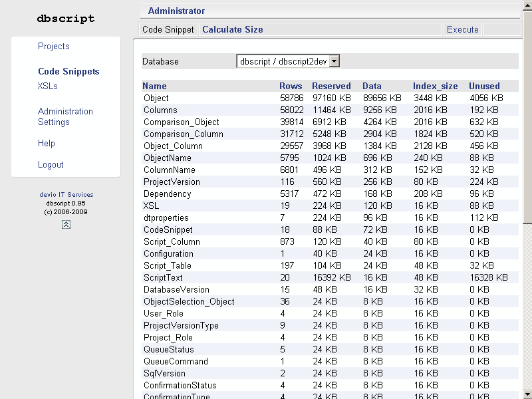Select User_Role row name
This screenshot has height=399, width=532.
tap(163, 313)
